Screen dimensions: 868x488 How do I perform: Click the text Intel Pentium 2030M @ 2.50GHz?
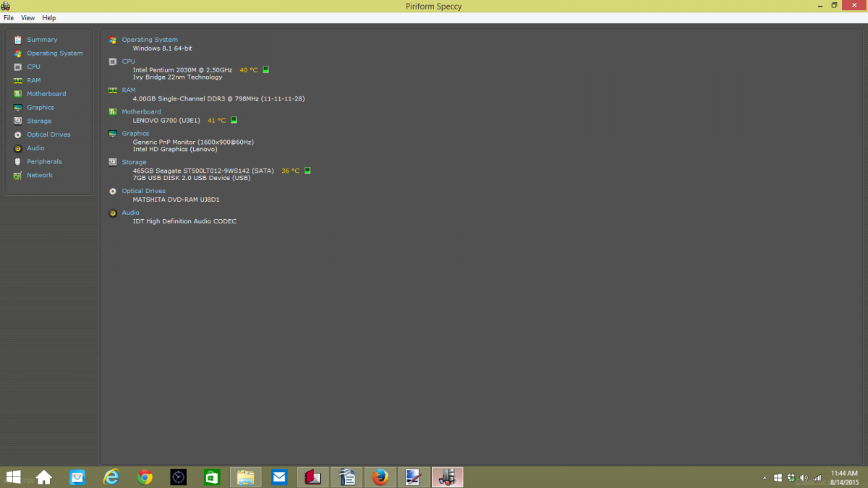coord(182,70)
